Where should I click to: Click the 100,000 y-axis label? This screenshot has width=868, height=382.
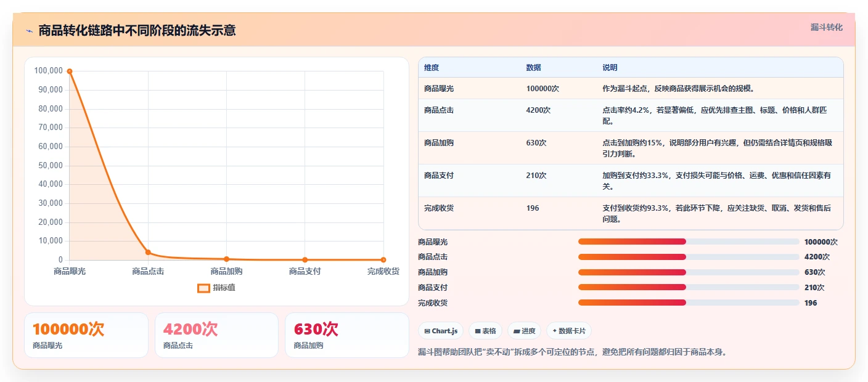[x=49, y=71]
